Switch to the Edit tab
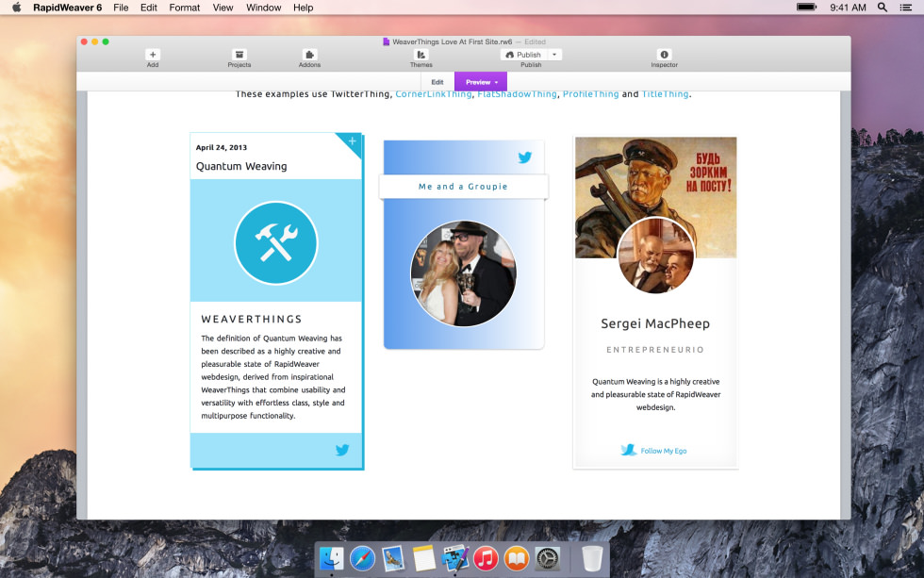This screenshot has width=924, height=578. [x=437, y=82]
